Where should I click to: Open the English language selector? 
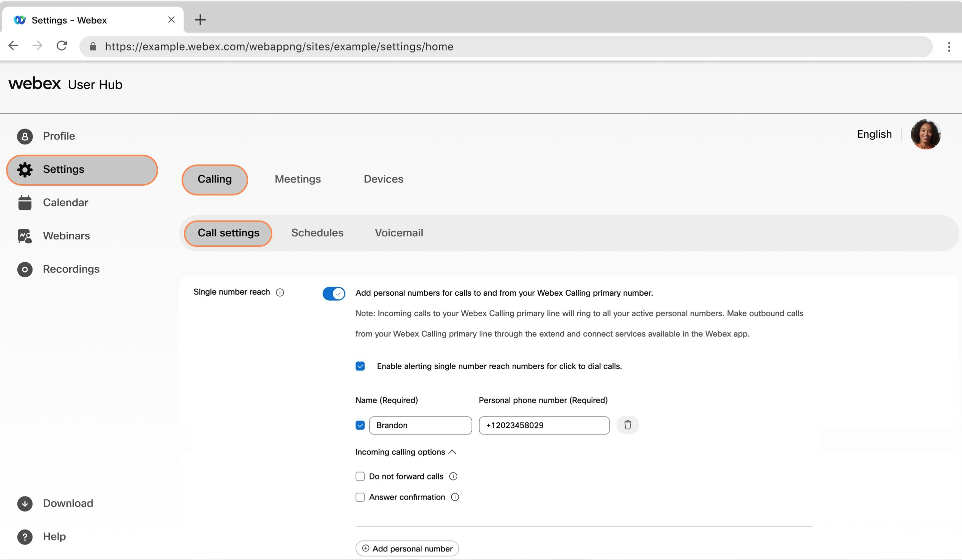874,134
